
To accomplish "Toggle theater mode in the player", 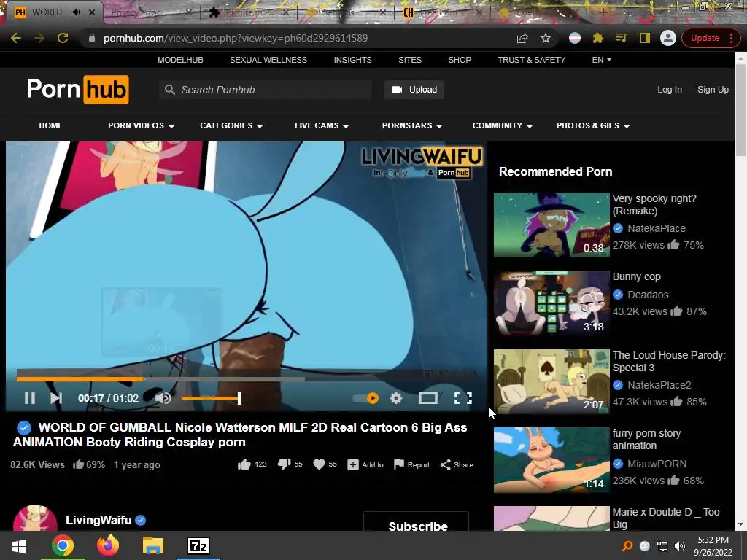I will [427, 398].
